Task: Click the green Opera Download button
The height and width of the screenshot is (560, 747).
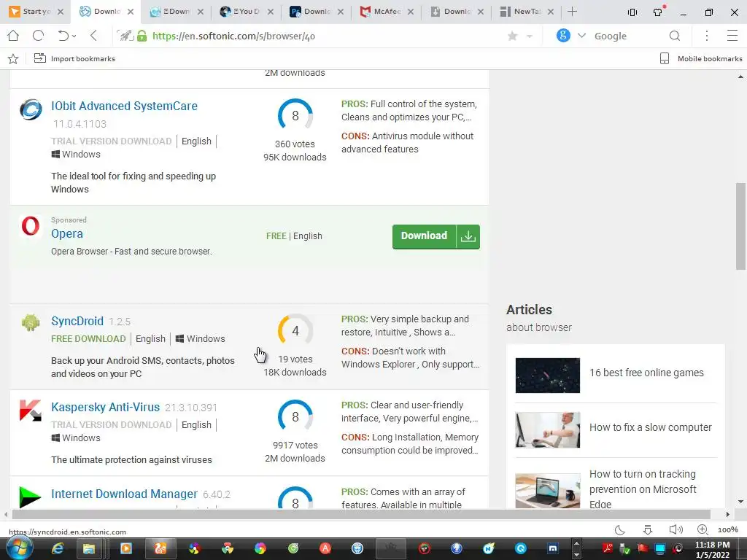Action: 436,236
